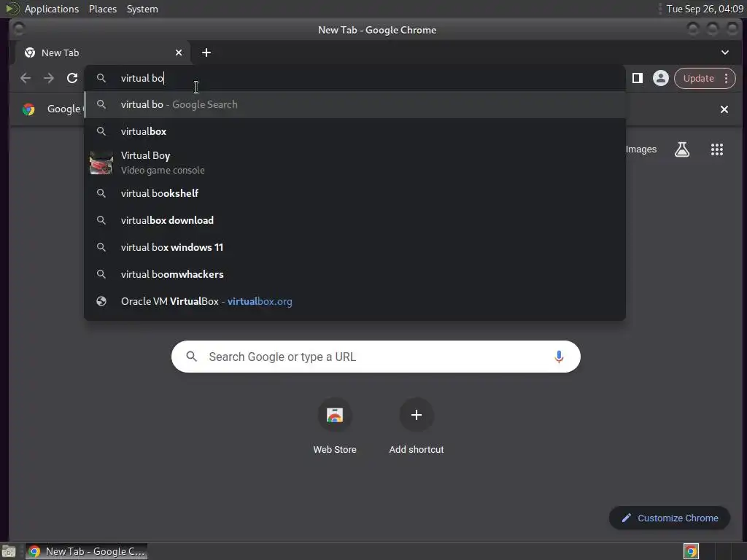The height and width of the screenshot is (560, 747).
Task: Open the Web Store shortcut
Action: [335, 427]
